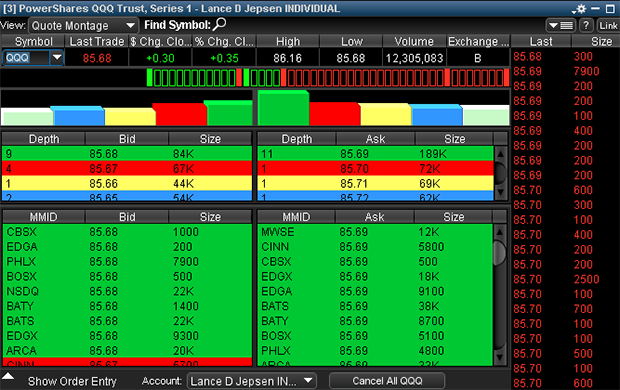Select ask depth row 85.71 69K
The width and height of the screenshot is (620, 390).
tap(375, 184)
